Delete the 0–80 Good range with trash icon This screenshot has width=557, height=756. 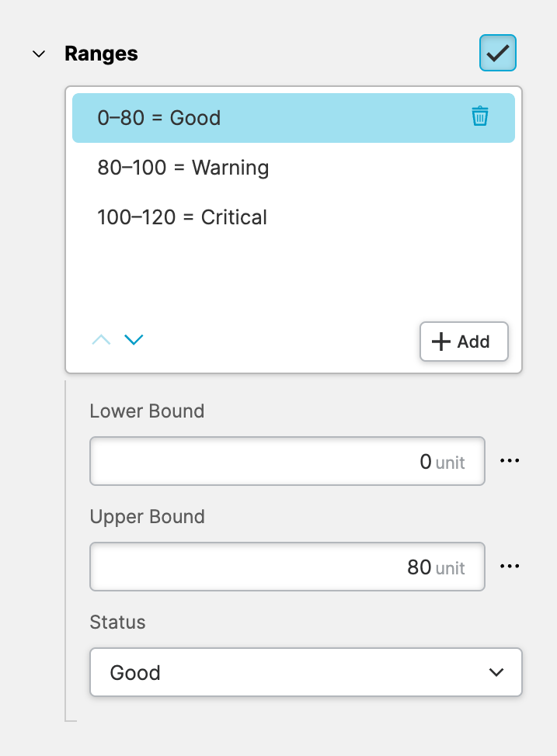coord(480,117)
